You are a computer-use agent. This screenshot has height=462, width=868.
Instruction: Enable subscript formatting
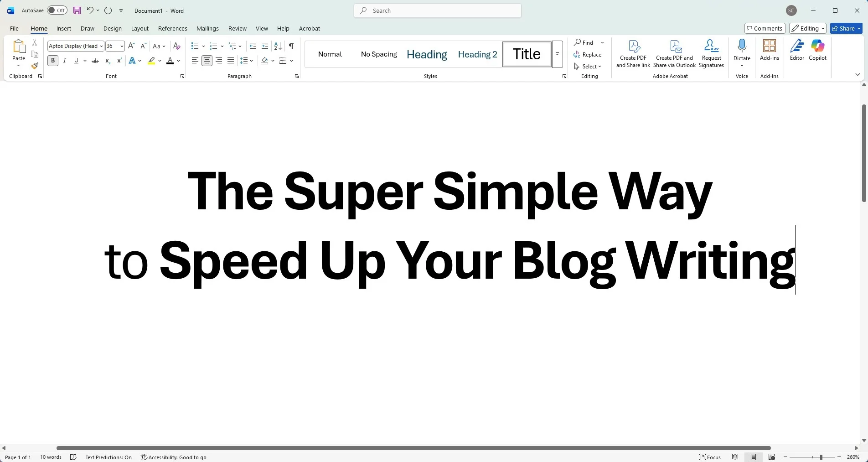click(x=107, y=61)
